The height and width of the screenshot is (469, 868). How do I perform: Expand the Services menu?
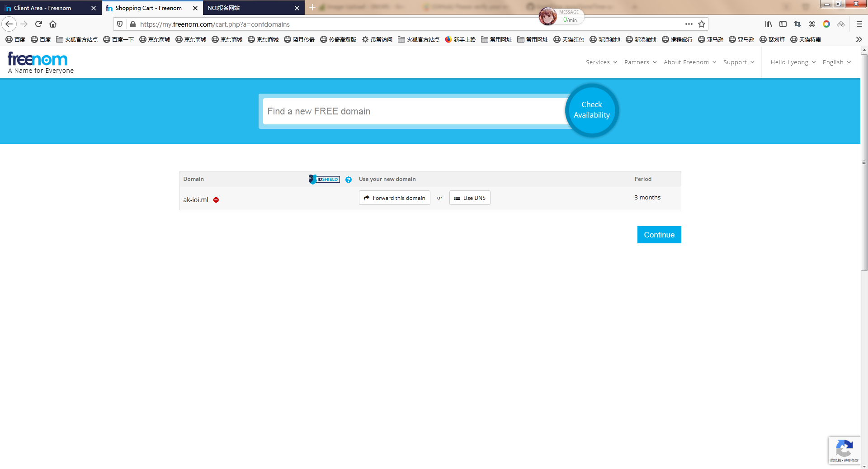pos(601,62)
